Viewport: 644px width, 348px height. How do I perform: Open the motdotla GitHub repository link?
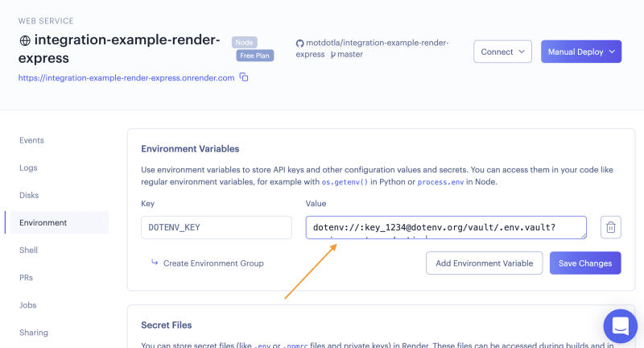pyautogui.click(x=372, y=48)
